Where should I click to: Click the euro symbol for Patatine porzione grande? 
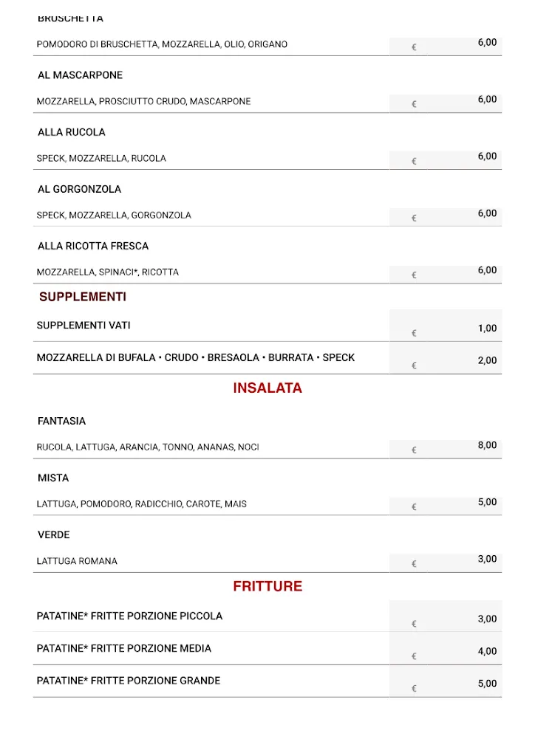tap(414, 689)
